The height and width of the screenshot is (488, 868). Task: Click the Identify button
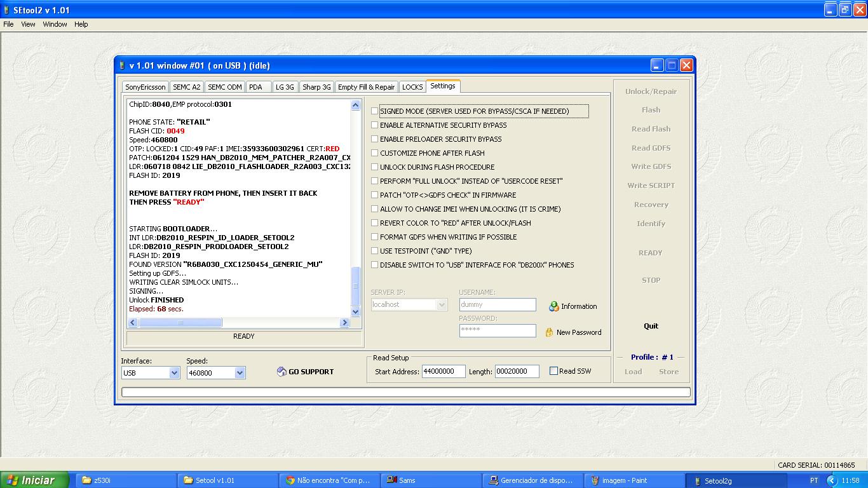click(x=651, y=224)
